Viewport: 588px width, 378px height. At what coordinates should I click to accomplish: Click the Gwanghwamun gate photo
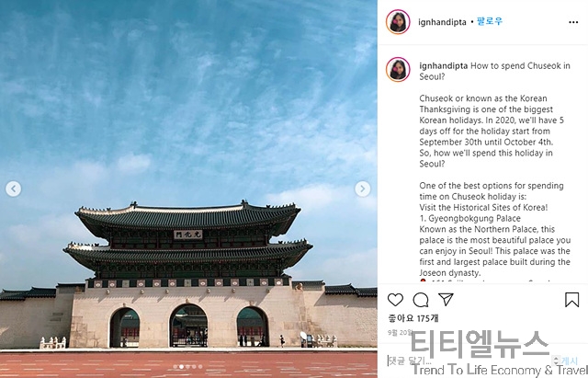(188, 189)
